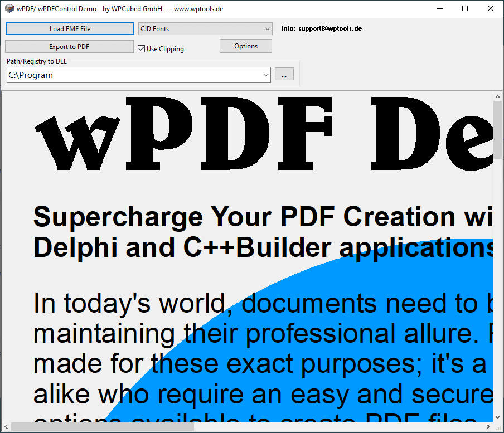Open the Options dialog button

click(x=245, y=46)
